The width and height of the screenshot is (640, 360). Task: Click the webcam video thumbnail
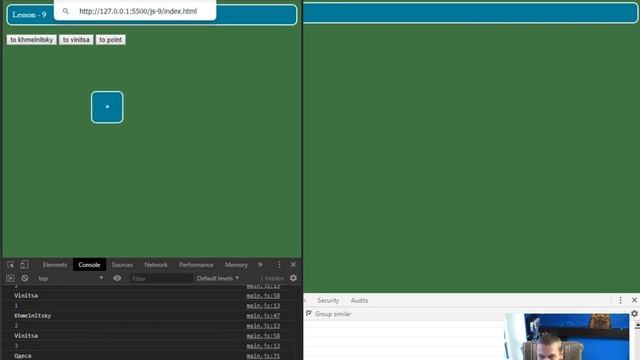[x=567, y=337]
